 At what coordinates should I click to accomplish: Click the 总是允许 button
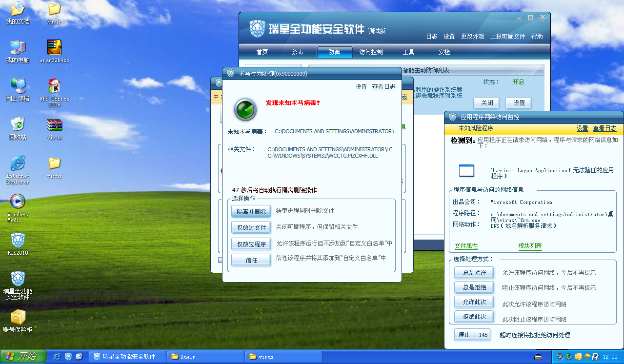pos(474,272)
